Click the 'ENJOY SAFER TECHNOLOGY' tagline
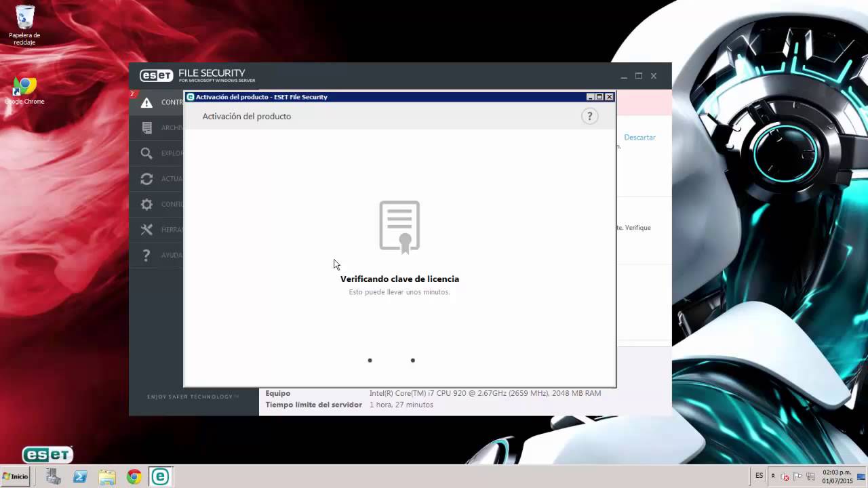Screen dimensions: 868x488 [x=193, y=396]
